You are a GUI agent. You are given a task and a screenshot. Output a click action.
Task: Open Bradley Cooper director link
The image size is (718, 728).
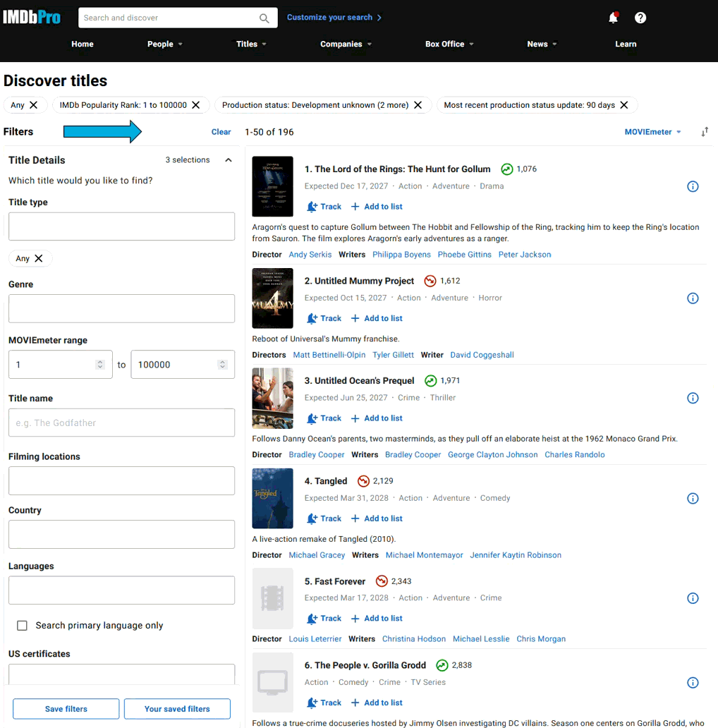(317, 454)
